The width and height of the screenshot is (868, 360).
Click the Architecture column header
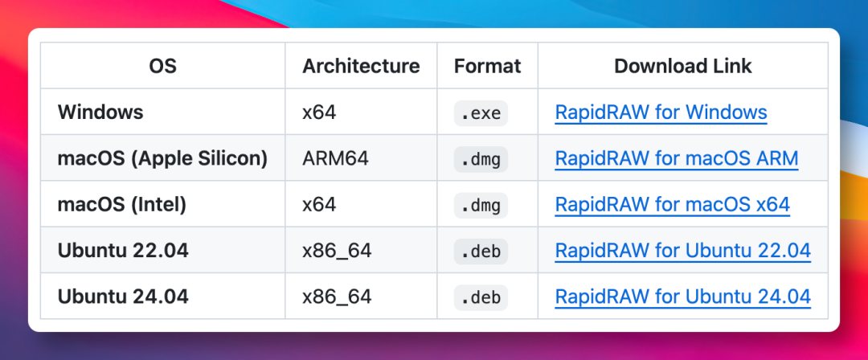point(361,66)
